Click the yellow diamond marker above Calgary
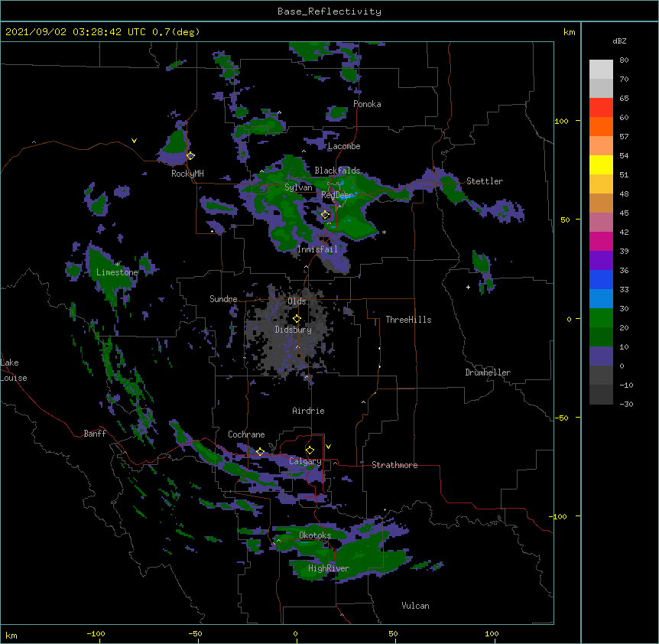 [310, 450]
